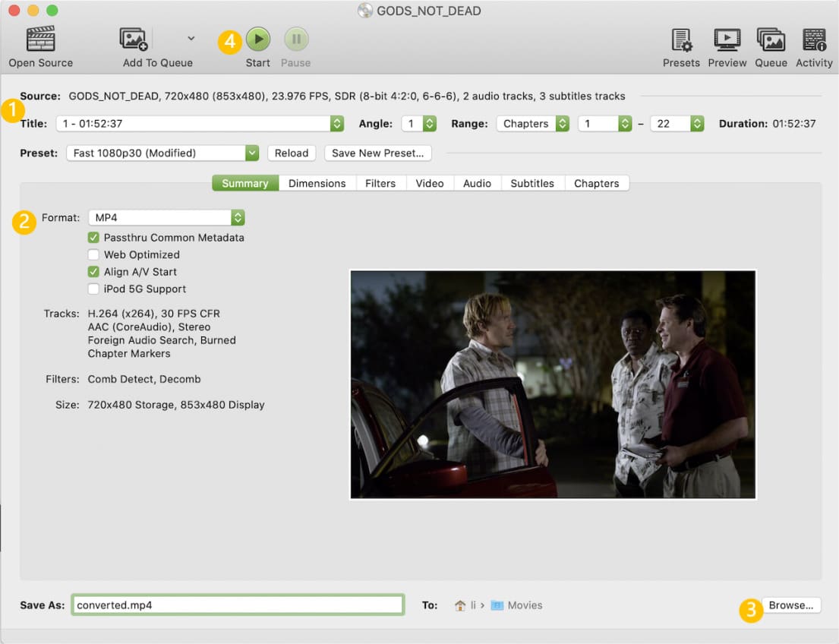The image size is (839, 644).
Task: Disable Passthru Common Metadata checkbox
Action: [93, 238]
